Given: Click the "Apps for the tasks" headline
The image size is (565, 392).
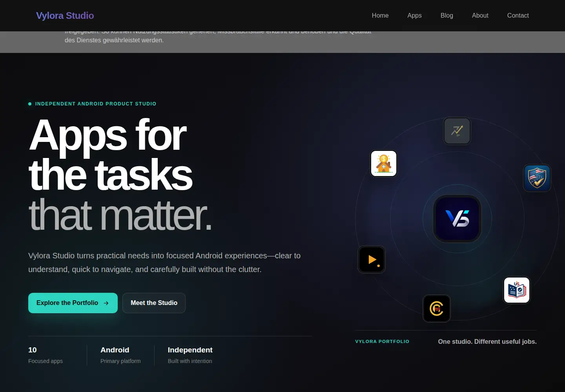Looking at the screenshot, I should tap(111, 155).
